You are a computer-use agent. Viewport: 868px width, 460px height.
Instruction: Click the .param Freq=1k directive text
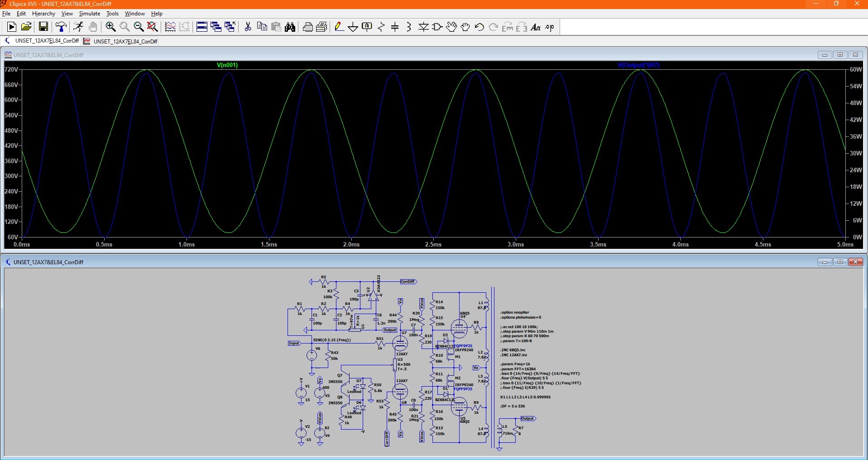click(515, 364)
